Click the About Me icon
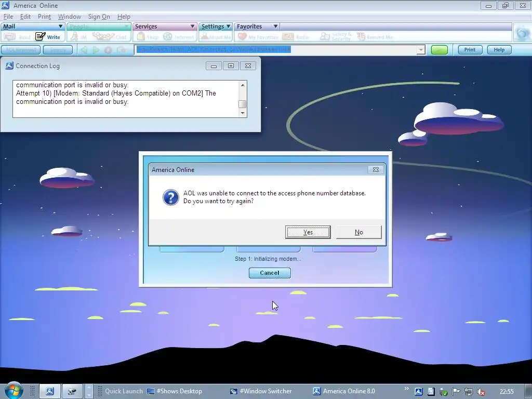 (x=204, y=36)
